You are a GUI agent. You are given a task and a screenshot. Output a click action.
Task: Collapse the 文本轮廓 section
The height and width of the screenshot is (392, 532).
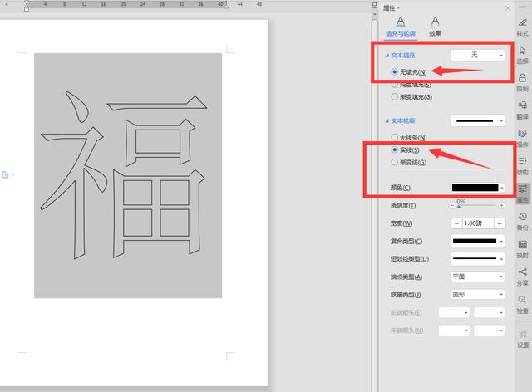point(387,120)
